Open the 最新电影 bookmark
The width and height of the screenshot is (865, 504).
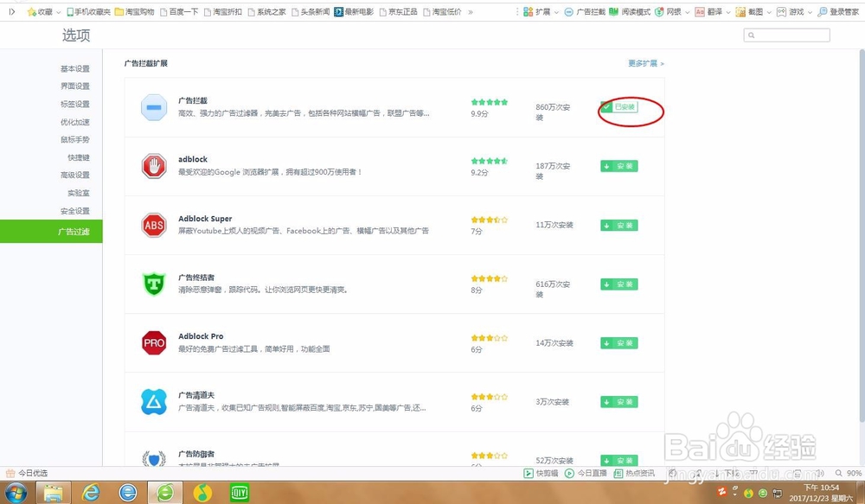pyautogui.click(x=354, y=11)
